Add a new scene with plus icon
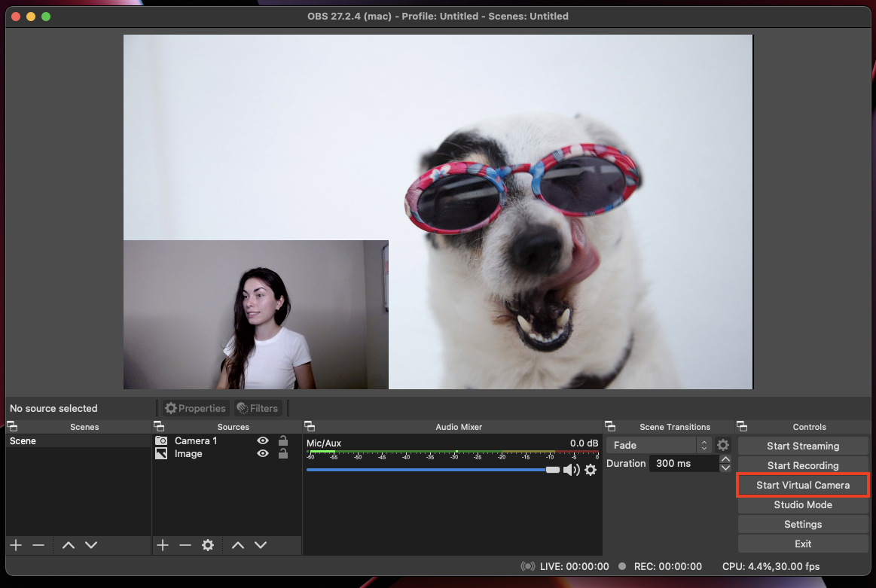The height and width of the screenshot is (588, 876). [x=16, y=545]
